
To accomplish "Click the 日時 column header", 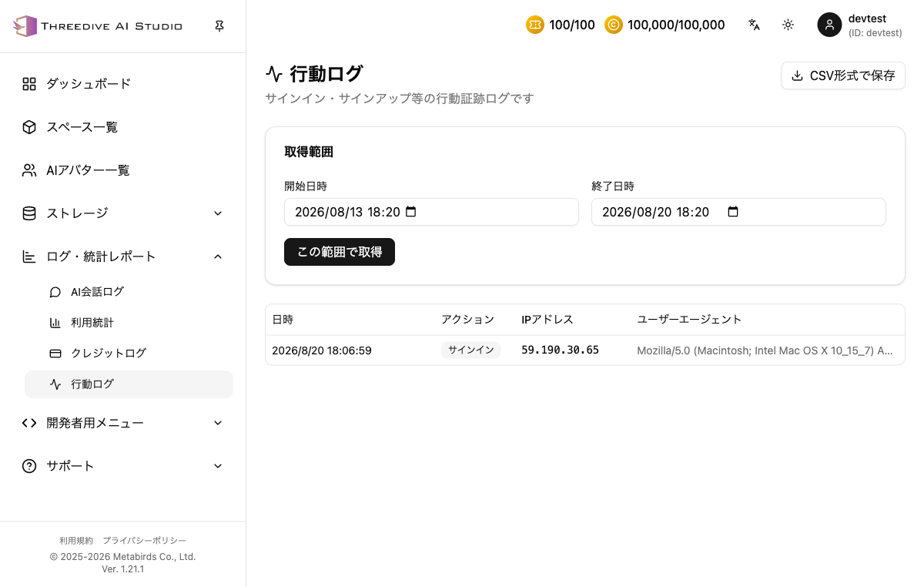I will click(x=283, y=320).
